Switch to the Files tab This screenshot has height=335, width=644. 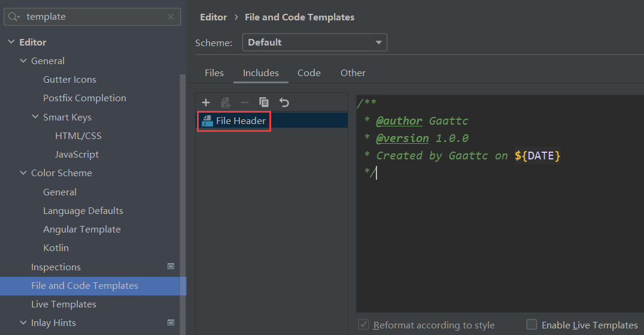click(x=214, y=73)
